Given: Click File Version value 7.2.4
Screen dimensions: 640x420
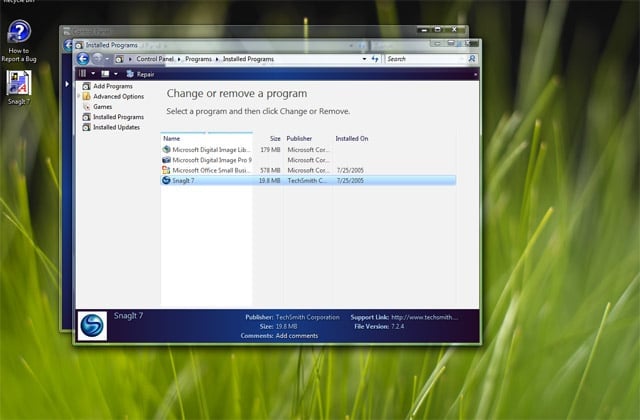Looking at the screenshot, I should click(398, 327).
